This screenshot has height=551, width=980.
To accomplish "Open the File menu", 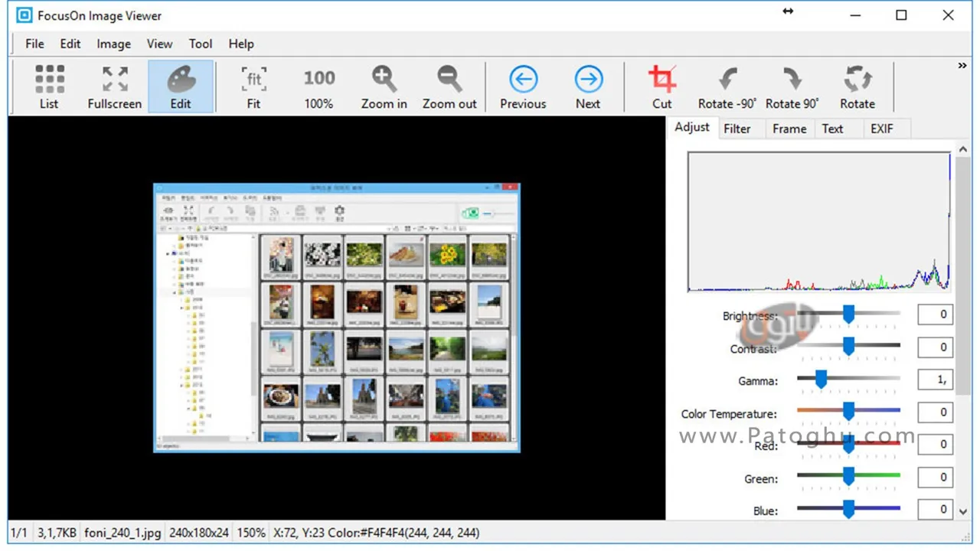I will click(x=34, y=44).
